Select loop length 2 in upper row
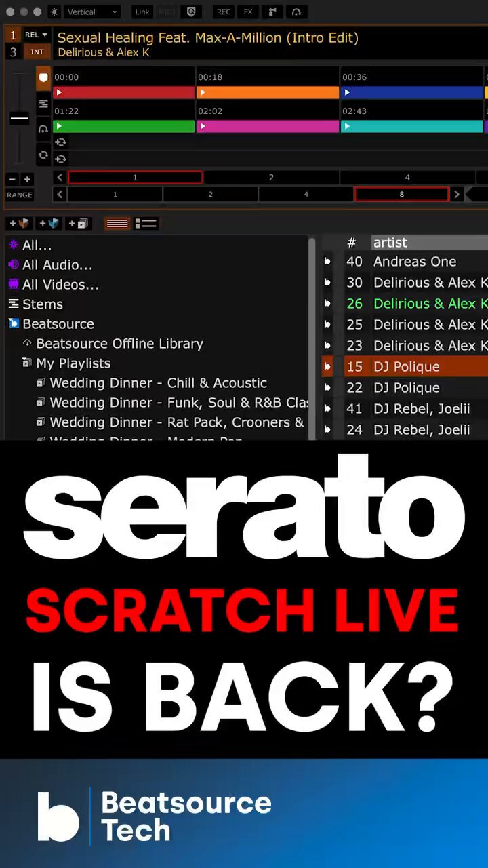 271,178
